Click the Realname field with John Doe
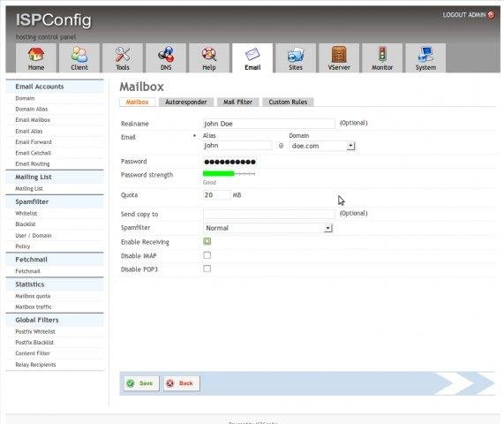The width and height of the screenshot is (504, 424). [269, 124]
